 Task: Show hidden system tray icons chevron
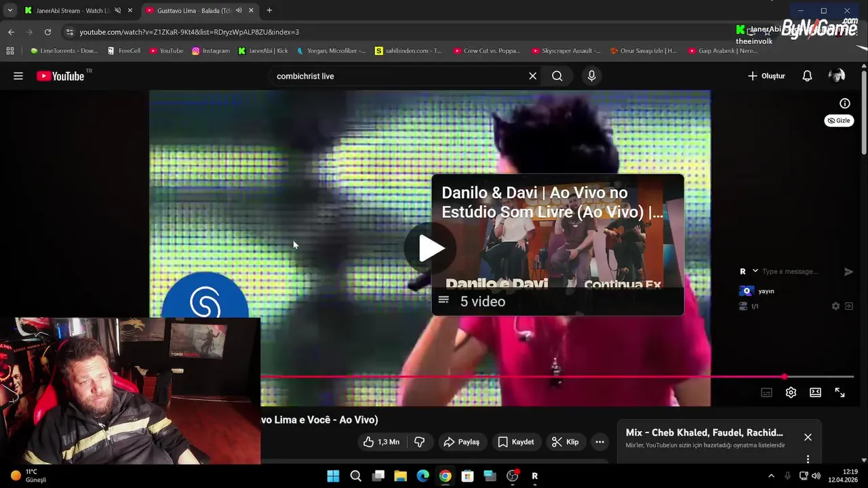(770, 476)
